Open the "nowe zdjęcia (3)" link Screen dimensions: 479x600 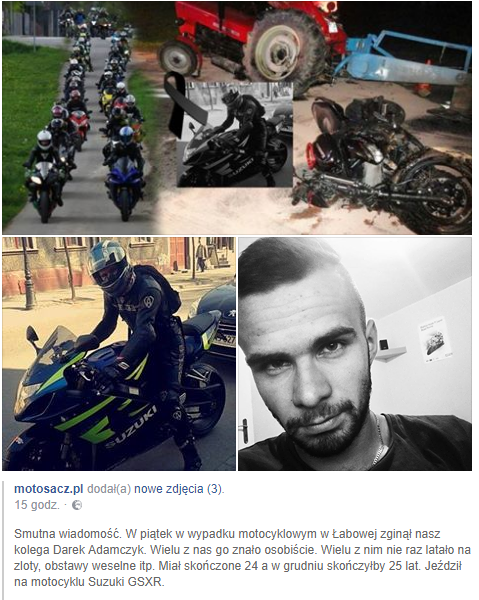pyautogui.click(x=178, y=489)
